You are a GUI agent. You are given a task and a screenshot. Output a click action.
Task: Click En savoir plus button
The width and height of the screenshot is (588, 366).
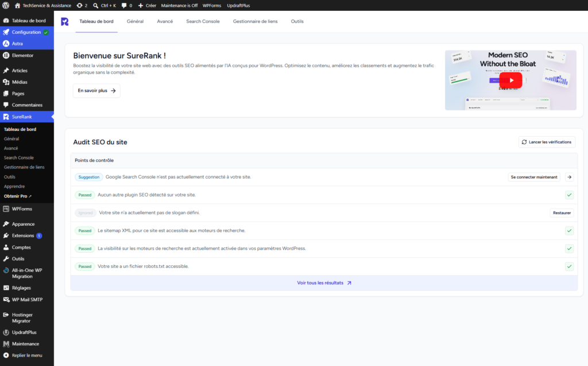click(96, 90)
